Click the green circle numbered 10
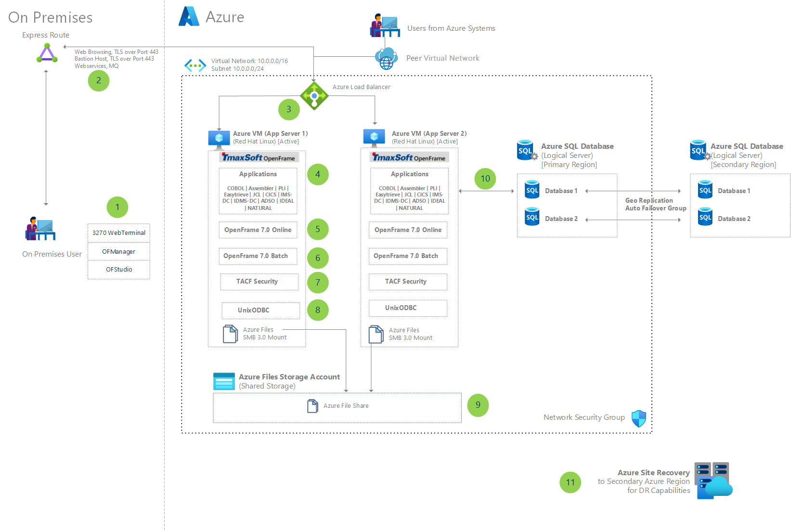This screenshot has height=532, width=791. click(x=485, y=179)
